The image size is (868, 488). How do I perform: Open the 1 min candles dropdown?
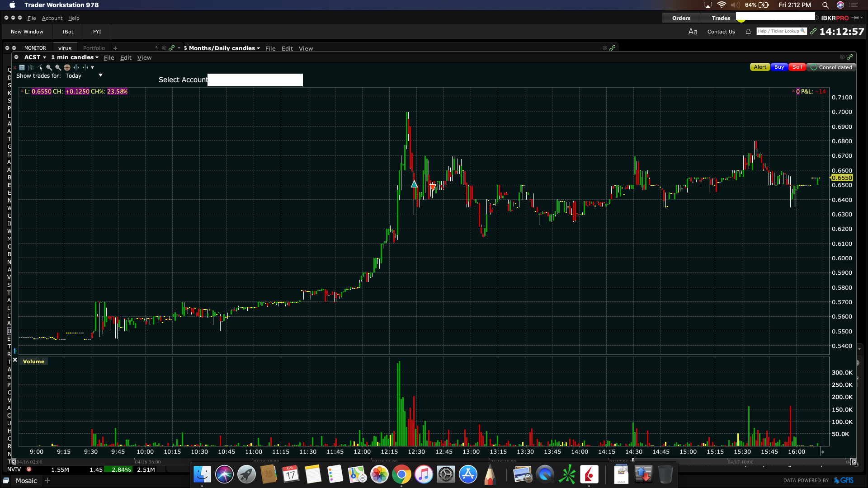coord(97,57)
